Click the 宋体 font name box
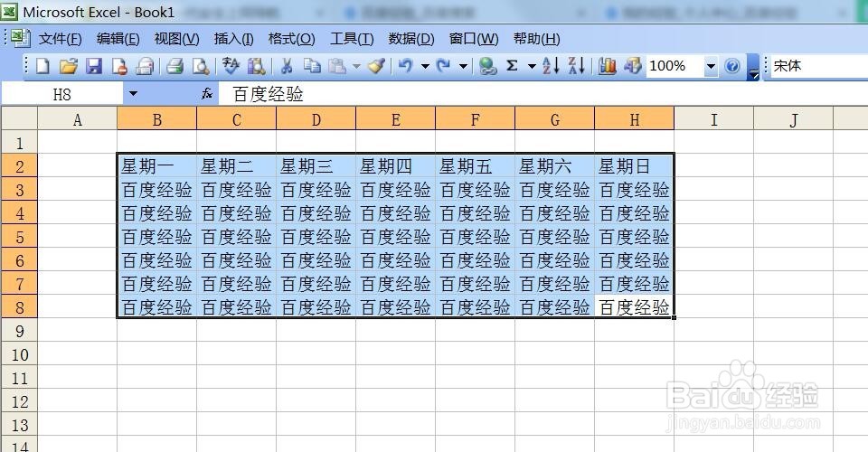This screenshot has width=868, height=452. pyautogui.click(x=819, y=66)
